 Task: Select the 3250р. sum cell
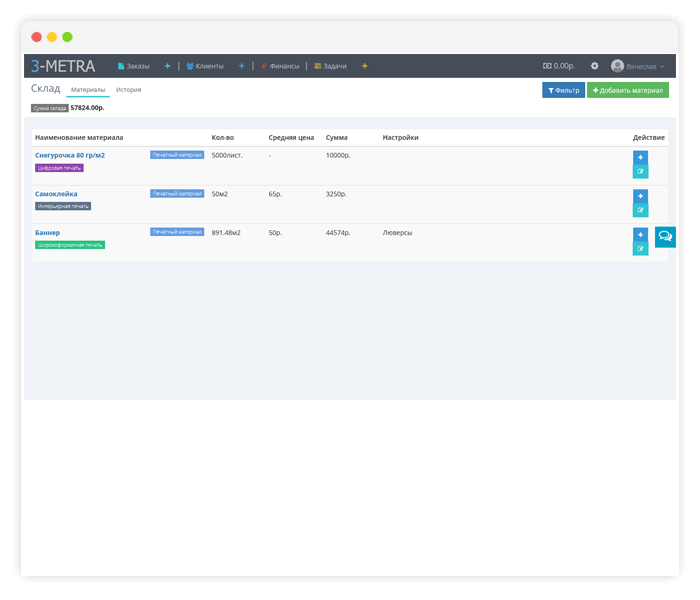[x=336, y=194]
